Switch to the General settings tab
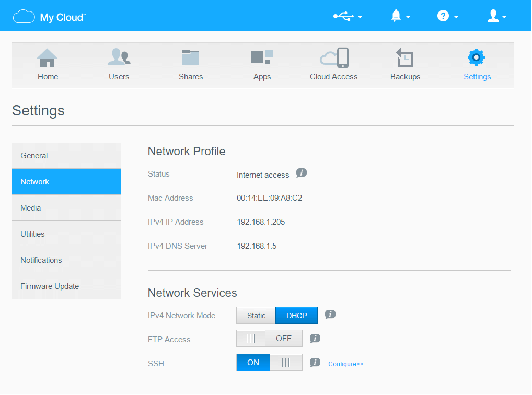532x395 pixels. point(66,156)
